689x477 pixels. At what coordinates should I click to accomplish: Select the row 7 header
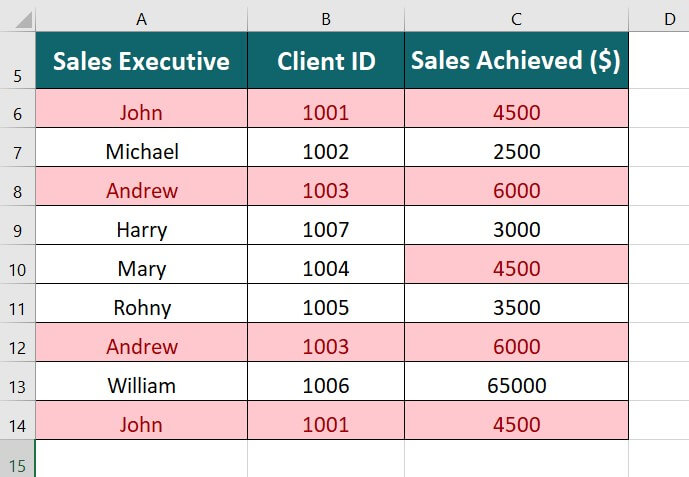[17, 152]
